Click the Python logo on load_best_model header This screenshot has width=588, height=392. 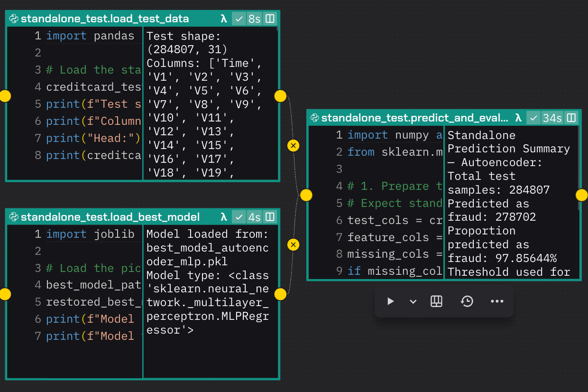pos(13,217)
